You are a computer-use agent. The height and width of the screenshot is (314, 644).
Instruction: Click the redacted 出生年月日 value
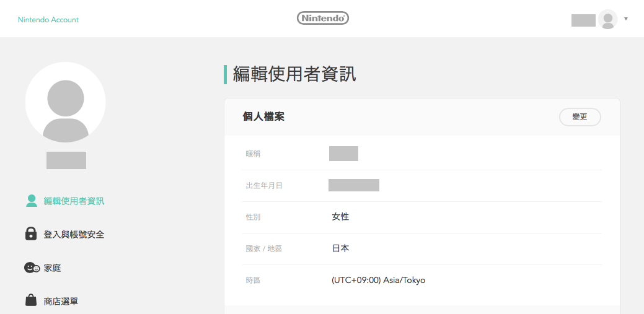coord(353,185)
